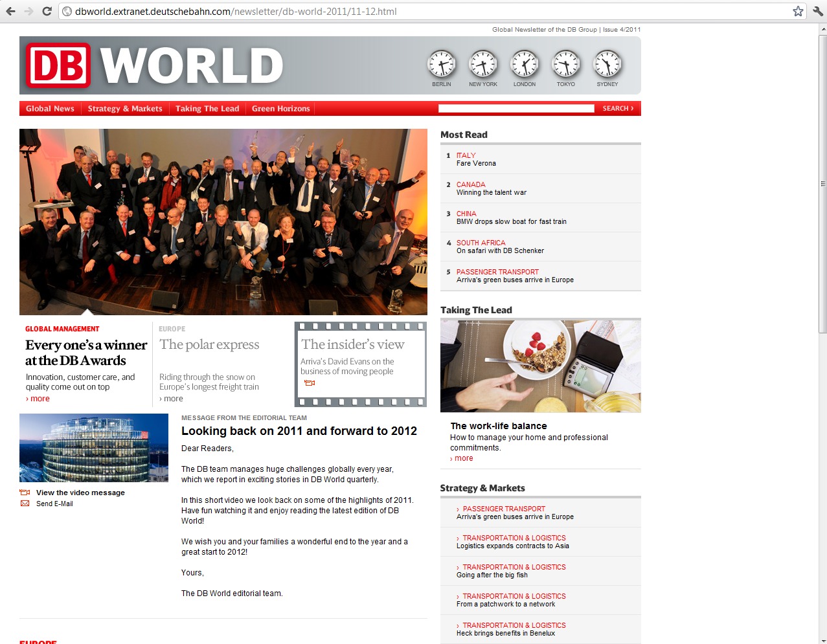This screenshot has width=827, height=644.
Task: Read more about DB Awards winners
Action: [40, 399]
